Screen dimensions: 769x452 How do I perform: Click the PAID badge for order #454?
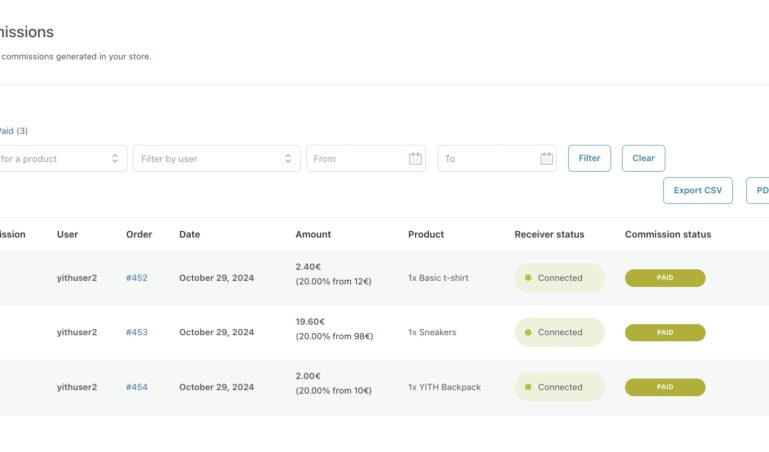[x=664, y=387]
